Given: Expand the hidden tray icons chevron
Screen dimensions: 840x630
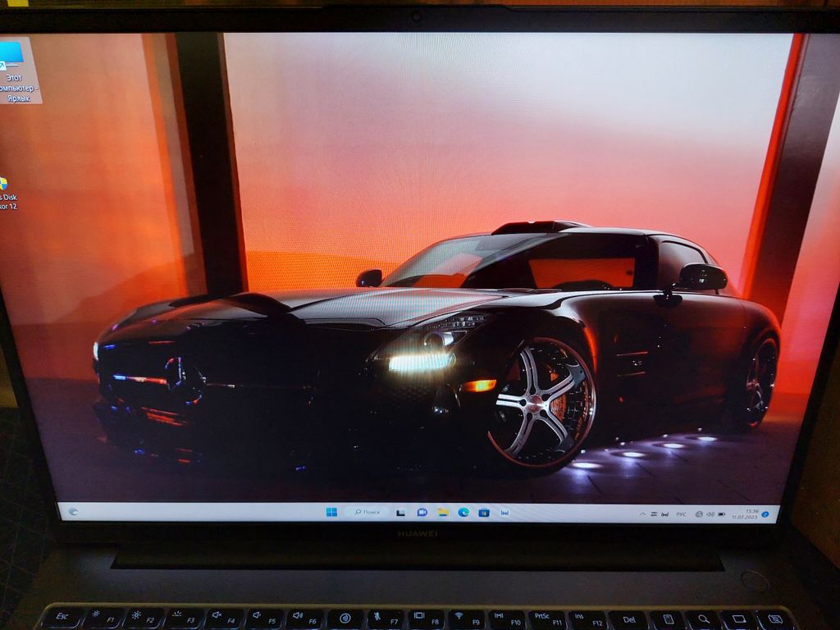Looking at the screenshot, I should (642, 514).
